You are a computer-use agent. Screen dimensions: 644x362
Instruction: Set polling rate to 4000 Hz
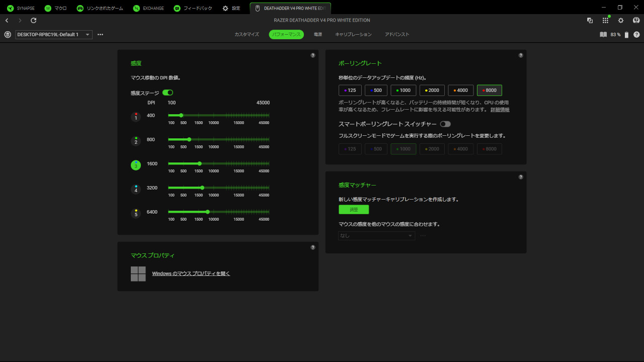(x=461, y=90)
